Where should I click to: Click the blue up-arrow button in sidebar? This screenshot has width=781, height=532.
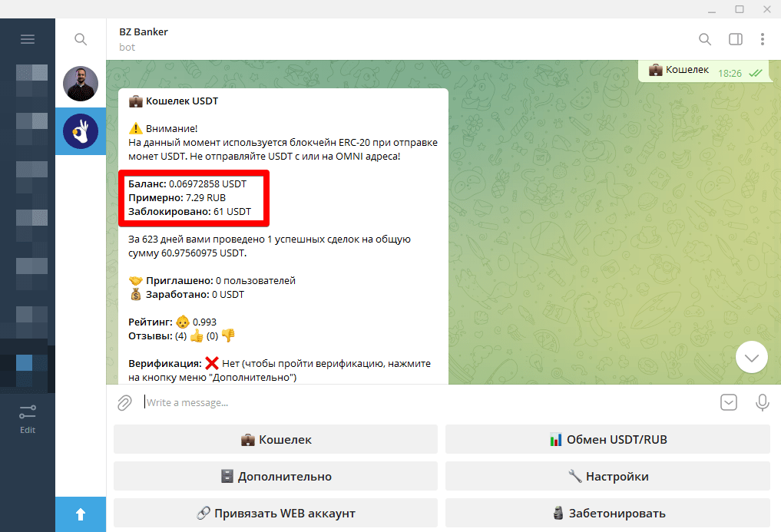81,514
